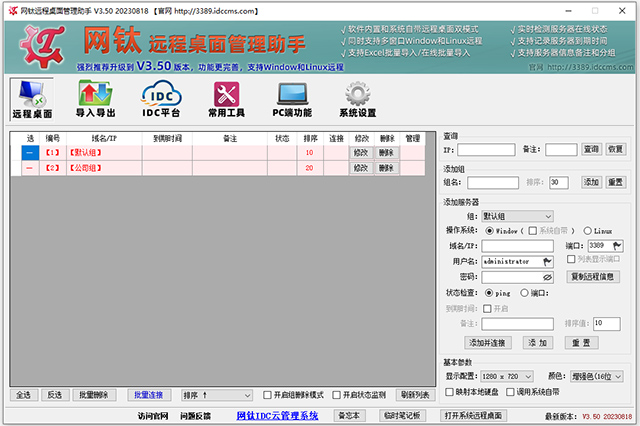The image size is (640, 426).
Task: Open 网钛IDC云管理系统 link
Action: click(x=277, y=416)
